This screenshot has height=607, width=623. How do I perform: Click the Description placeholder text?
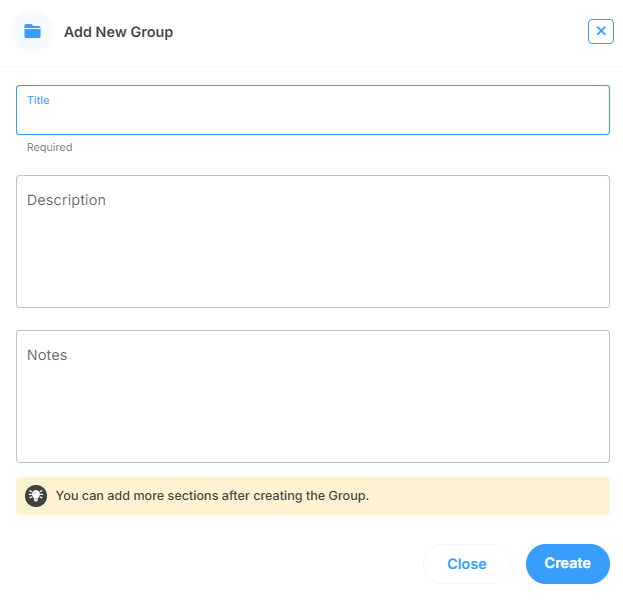66,200
